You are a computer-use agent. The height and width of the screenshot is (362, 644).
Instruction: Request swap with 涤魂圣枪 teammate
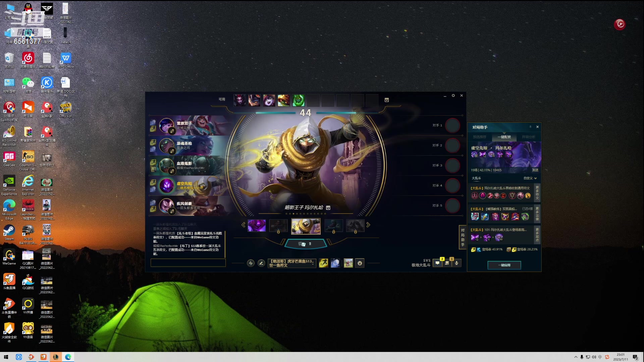172,152
